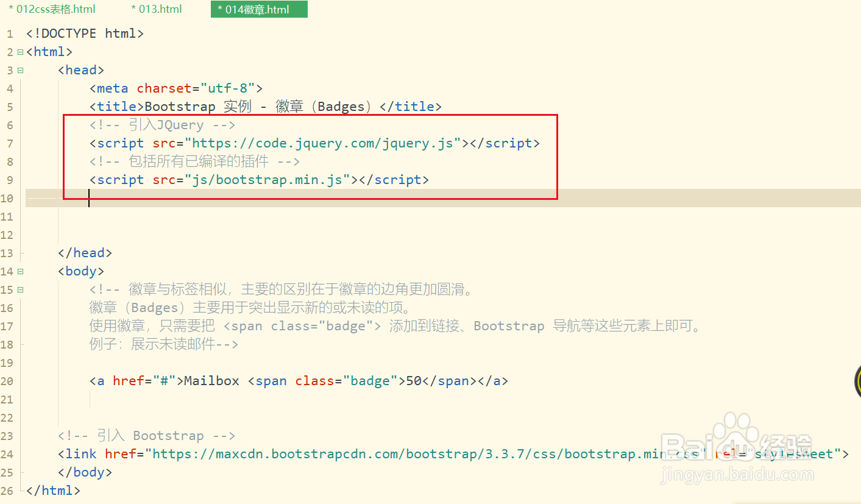Image resolution: width=861 pixels, height=504 pixels.
Task: Click the closing </head> tag
Action: (x=85, y=253)
